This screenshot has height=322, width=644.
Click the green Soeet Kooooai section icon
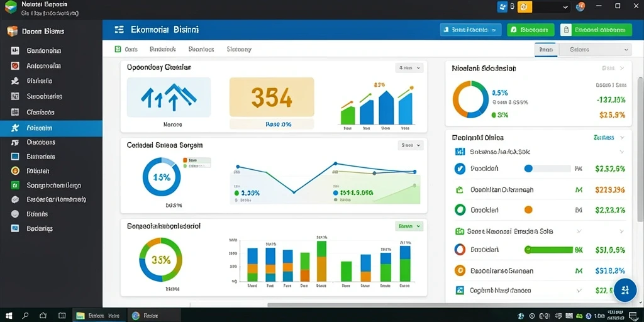pos(460,231)
